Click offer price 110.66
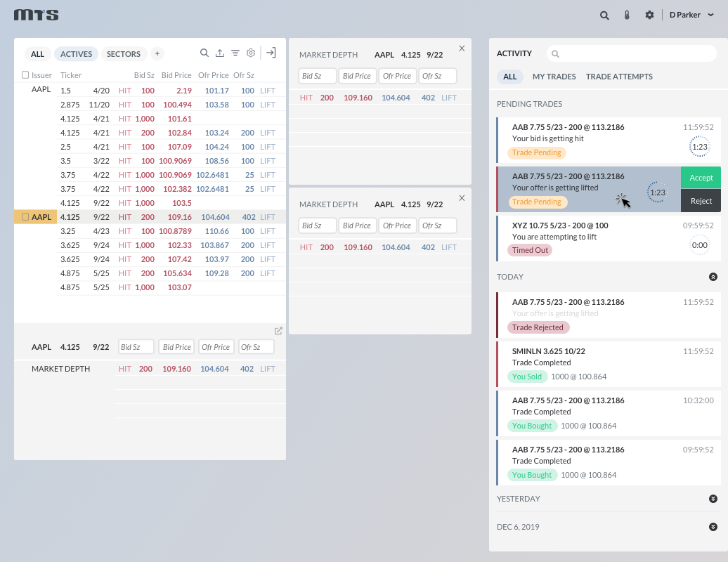The width and height of the screenshot is (728, 562). [x=217, y=231]
